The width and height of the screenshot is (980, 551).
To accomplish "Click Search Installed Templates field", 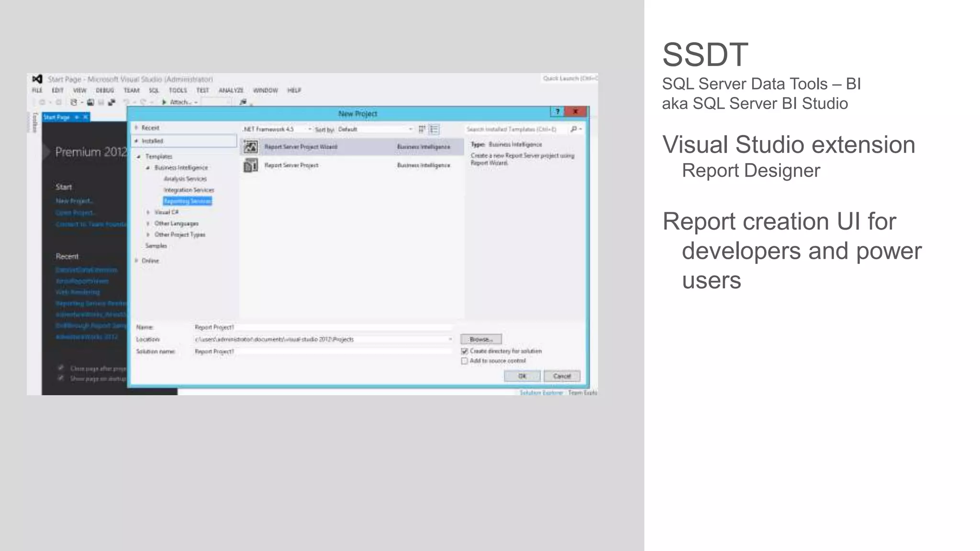I will click(517, 129).
